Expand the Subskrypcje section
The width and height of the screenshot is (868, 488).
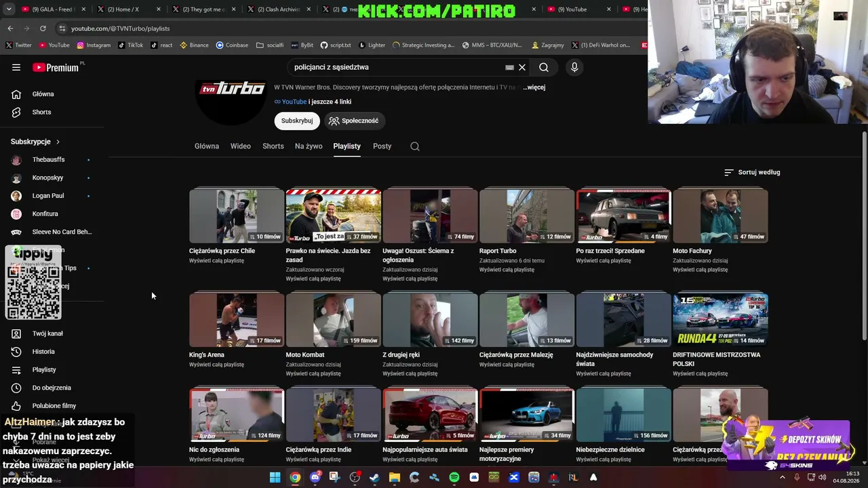(x=35, y=142)
